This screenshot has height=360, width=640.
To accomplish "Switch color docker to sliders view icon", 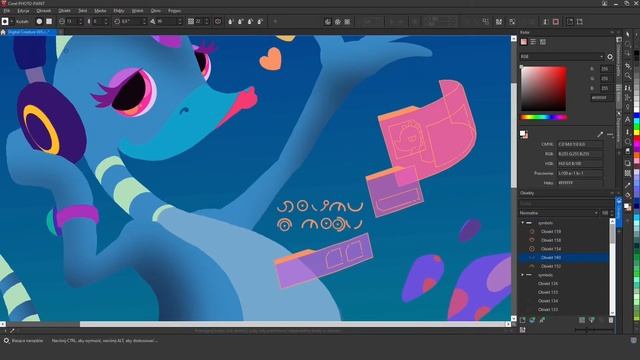I will [533, 42].
